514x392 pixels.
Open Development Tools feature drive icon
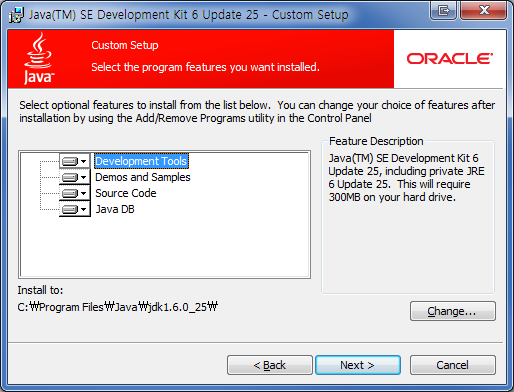(70, 161)
